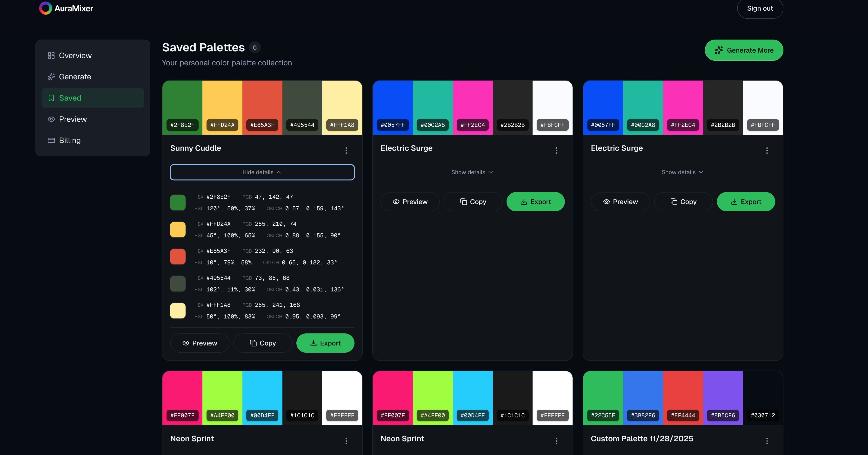Viewport: 868px width, 455px height.
Task: Click the eye icon next to Preview sidebar item
Action: click(52, 119)
